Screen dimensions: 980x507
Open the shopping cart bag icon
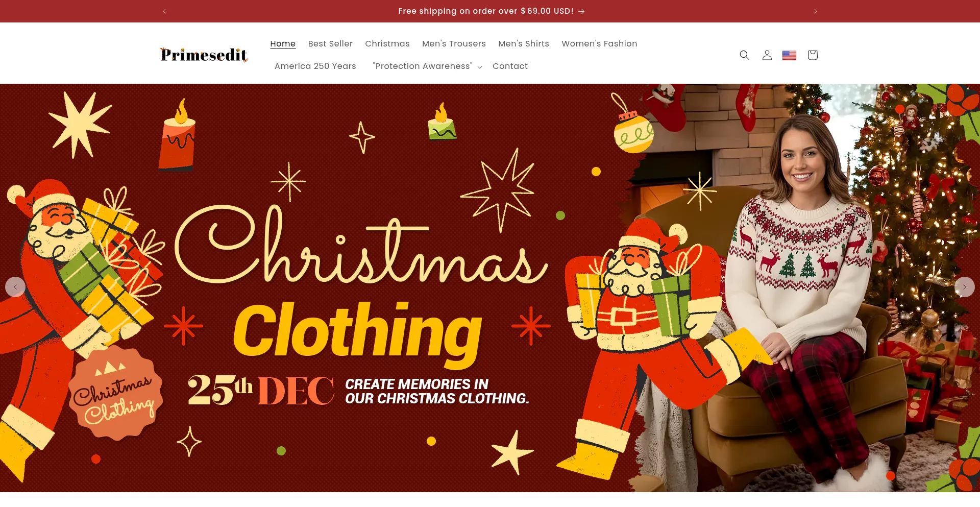pos(813,55)
